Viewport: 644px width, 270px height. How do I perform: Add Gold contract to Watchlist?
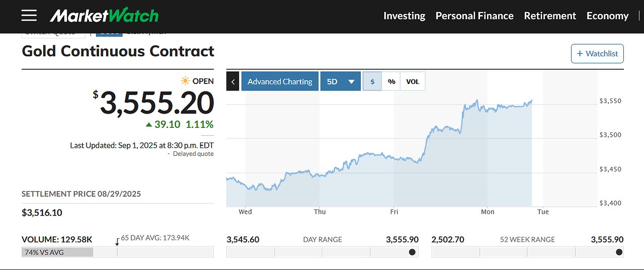click(597, 54)
